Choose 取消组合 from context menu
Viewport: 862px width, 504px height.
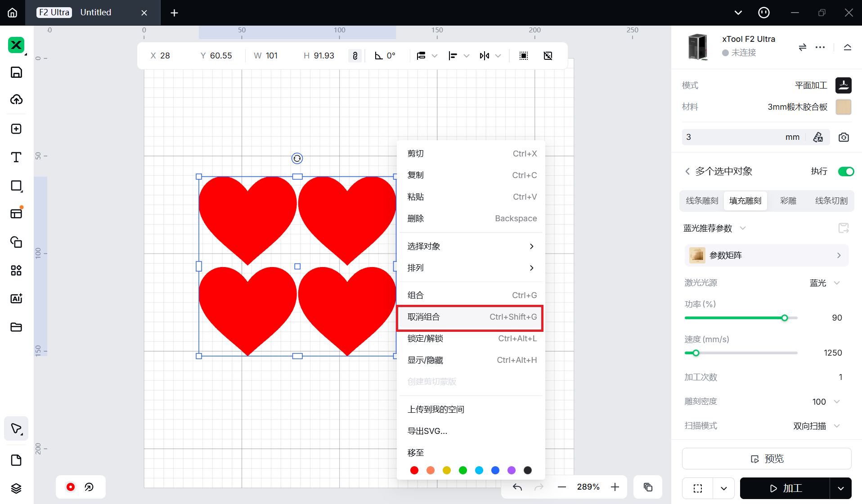[x=471, y=317]
